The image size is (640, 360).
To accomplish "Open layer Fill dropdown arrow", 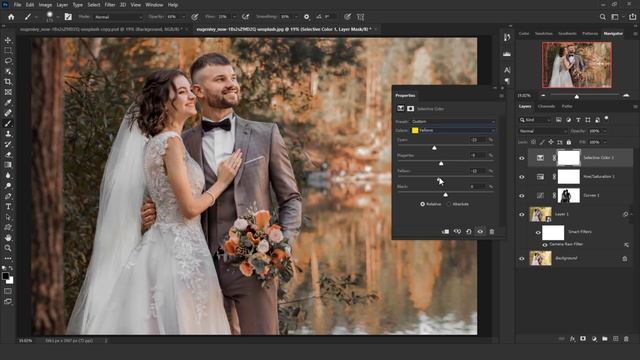I will tap(604, 142).
